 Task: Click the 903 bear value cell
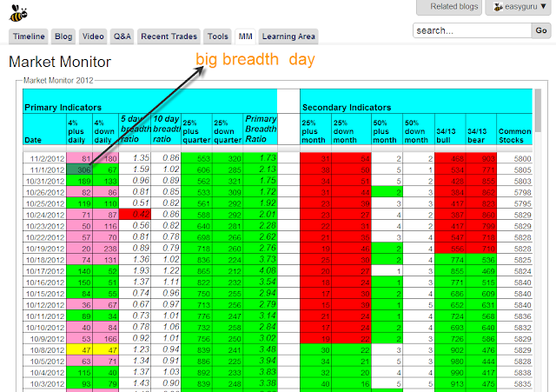(481, 158)
